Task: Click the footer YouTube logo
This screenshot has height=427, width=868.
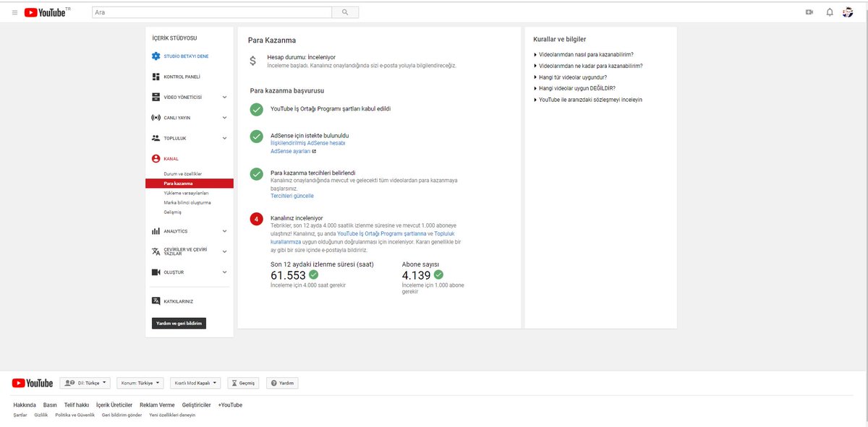Action: tap(33, 383)
